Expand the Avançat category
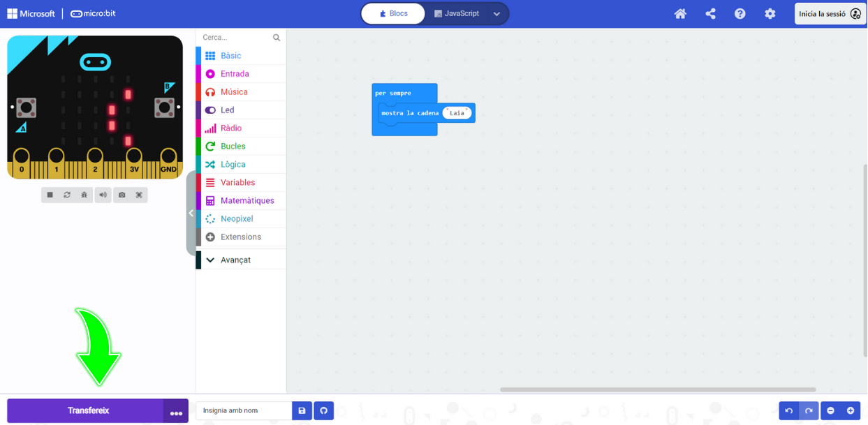Image resolution: width=868 pixels, height=425 pixels. (235, 260)
